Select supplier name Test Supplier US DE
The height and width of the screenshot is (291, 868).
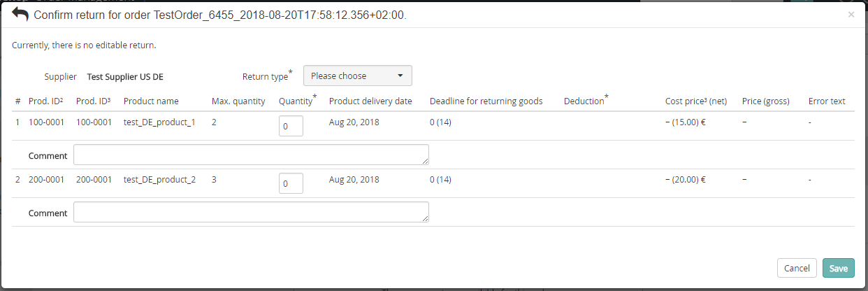pos(125,76)
